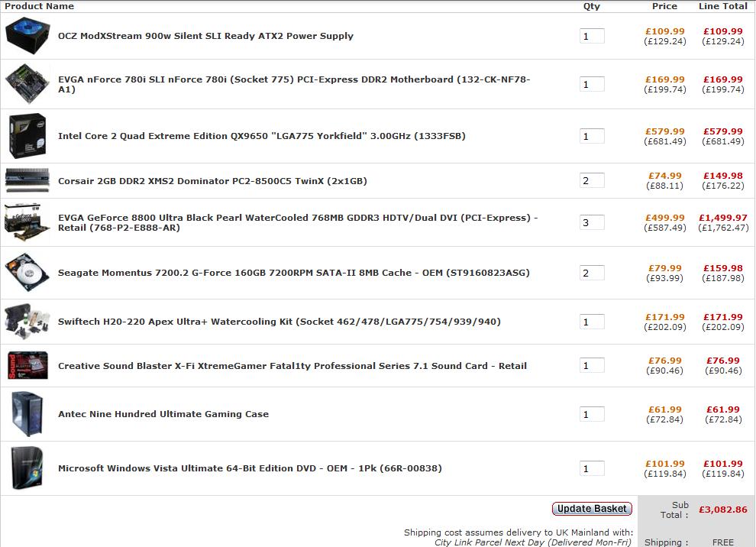The width and height of the screenshot is (756, 547).
Task: Click the £74.99 Corsair unit price
Action: point(665,176)
